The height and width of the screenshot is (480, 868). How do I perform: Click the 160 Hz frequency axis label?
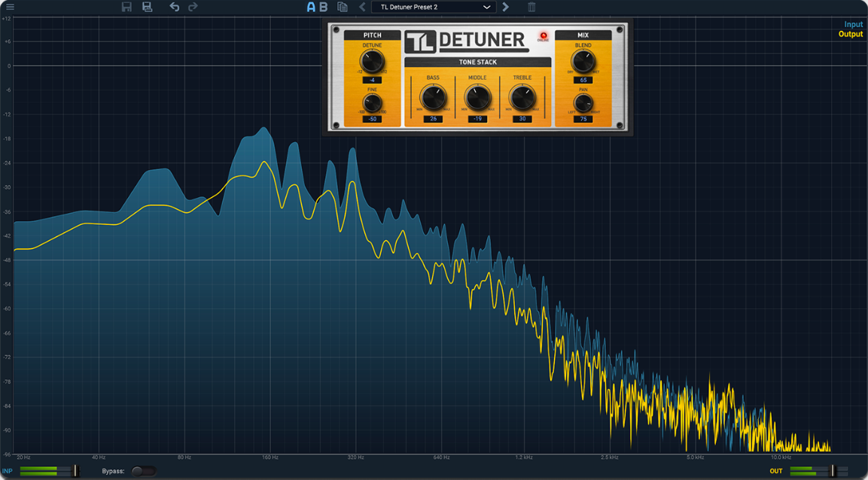click(271, 458)
